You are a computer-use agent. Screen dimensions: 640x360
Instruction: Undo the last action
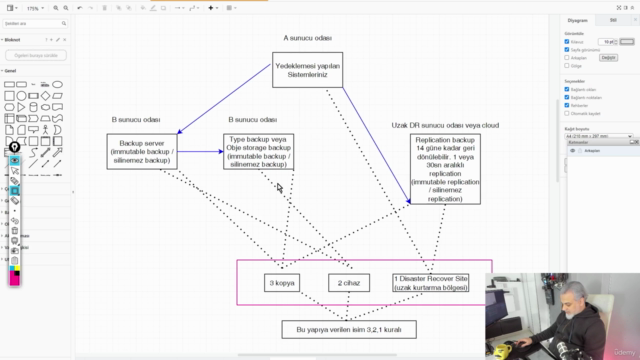click(x=80, y=8)
